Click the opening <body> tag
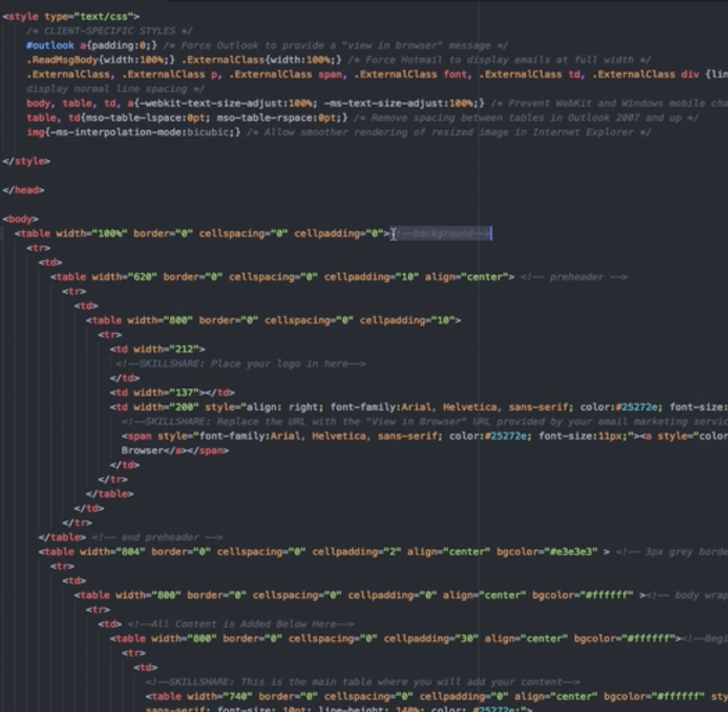 pos(20,219)
